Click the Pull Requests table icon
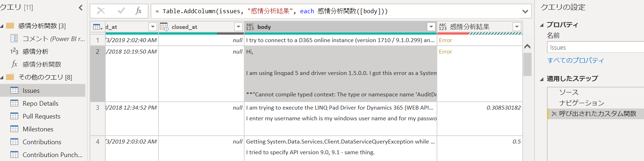 point(14,116)
